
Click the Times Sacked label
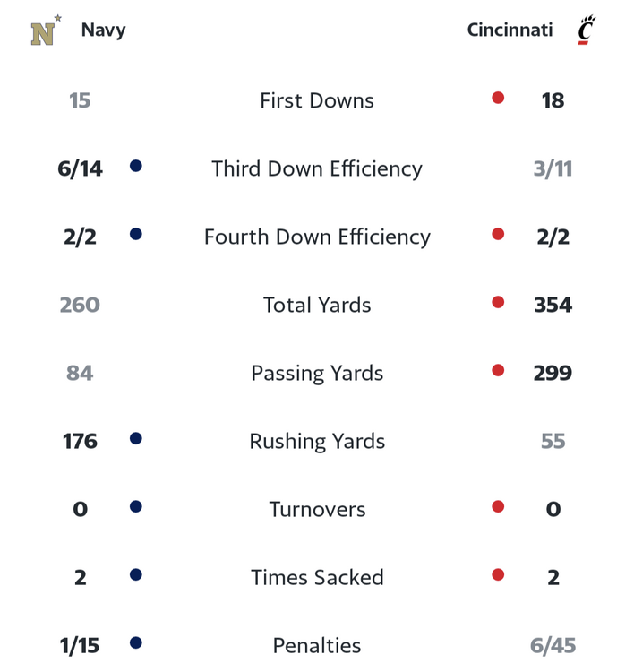[x=317, y=578]
